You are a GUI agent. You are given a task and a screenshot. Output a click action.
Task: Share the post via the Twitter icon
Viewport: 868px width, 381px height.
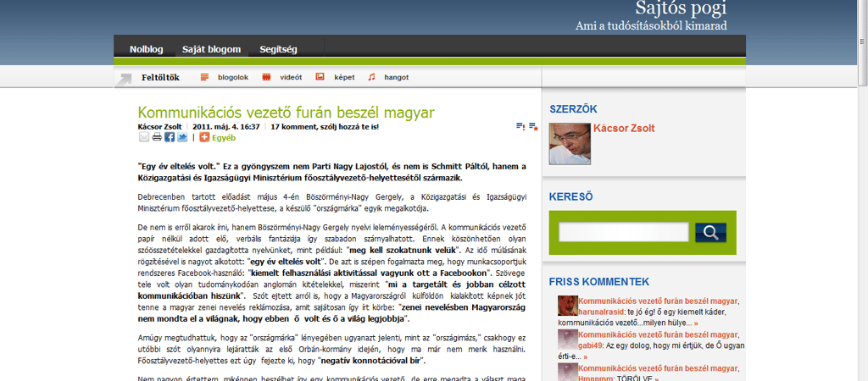[182, 137]
